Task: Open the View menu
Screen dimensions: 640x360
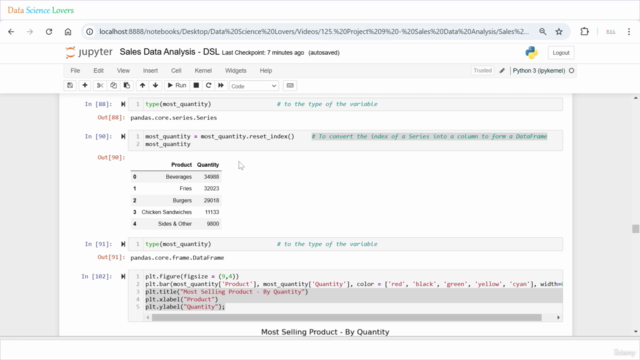Action: 123,71
